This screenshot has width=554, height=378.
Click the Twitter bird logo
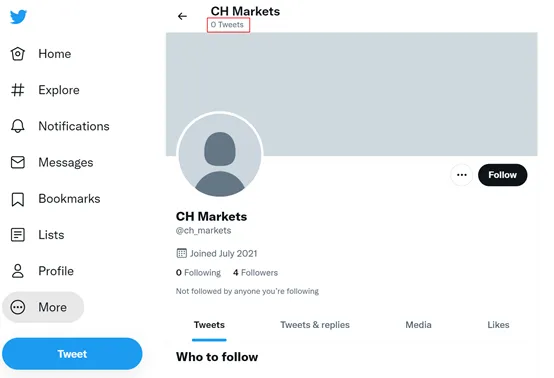click(x=18, y=17)
